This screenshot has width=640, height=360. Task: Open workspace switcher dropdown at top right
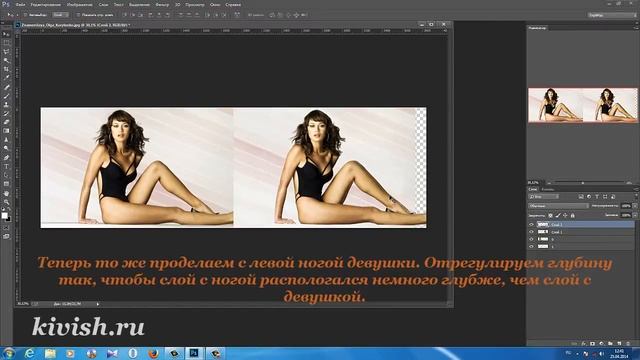pos(612,15)
